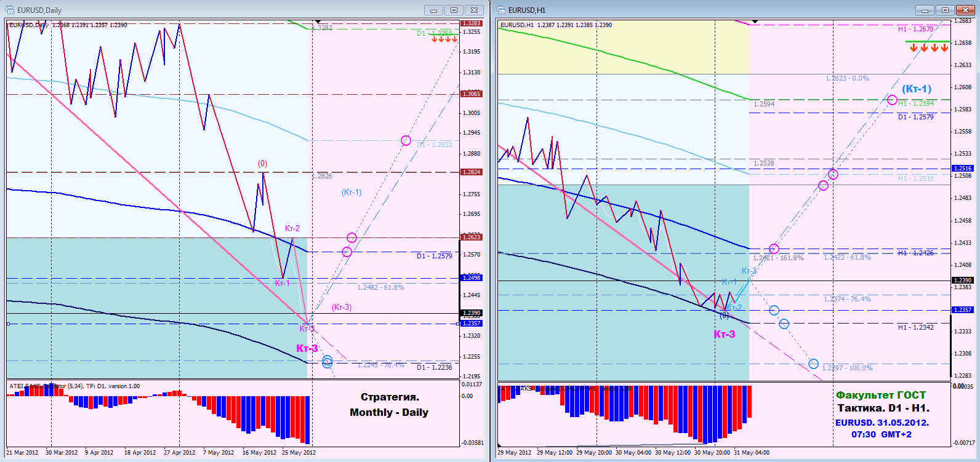Image resolution: width=980 pixels, height=462 pixels.
Task: Click the 'Monthly - Daily' text label
Action: [389, 412]
